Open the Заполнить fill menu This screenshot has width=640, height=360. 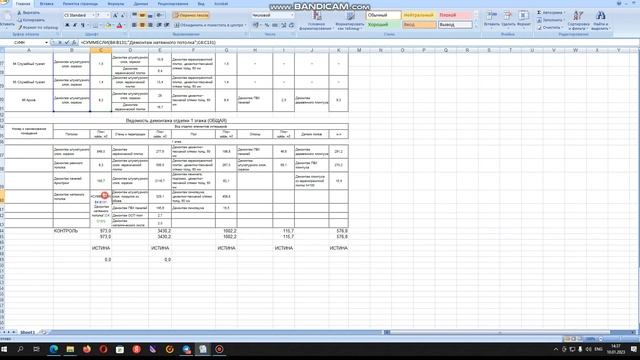(x=551, y=20)
